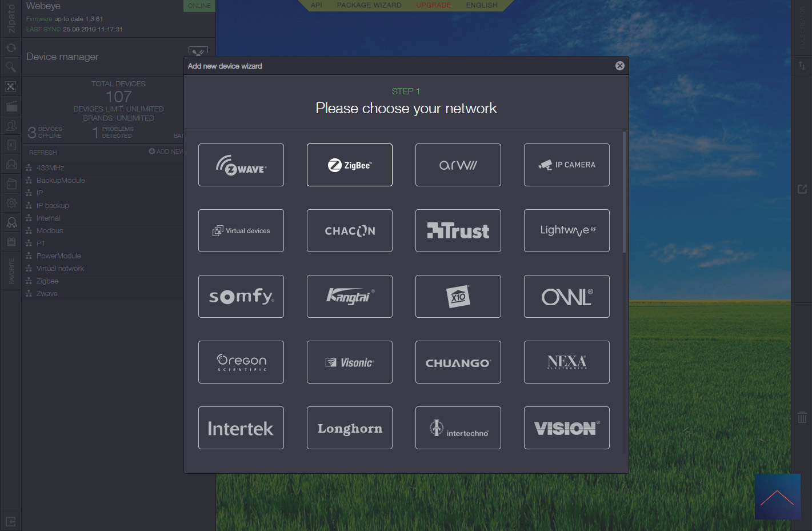Choose the Visonic brand tile
Viewport: 812px width, 531px height.
coord(350,362)
